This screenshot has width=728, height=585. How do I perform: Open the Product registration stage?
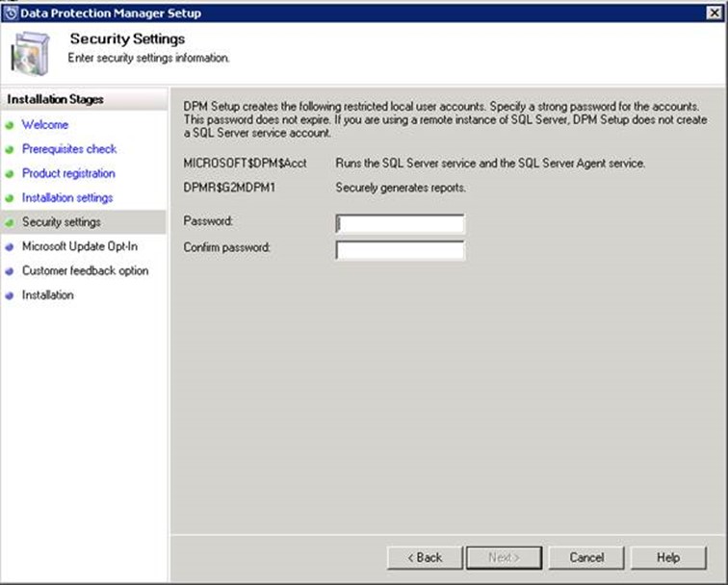coord(68,173)
